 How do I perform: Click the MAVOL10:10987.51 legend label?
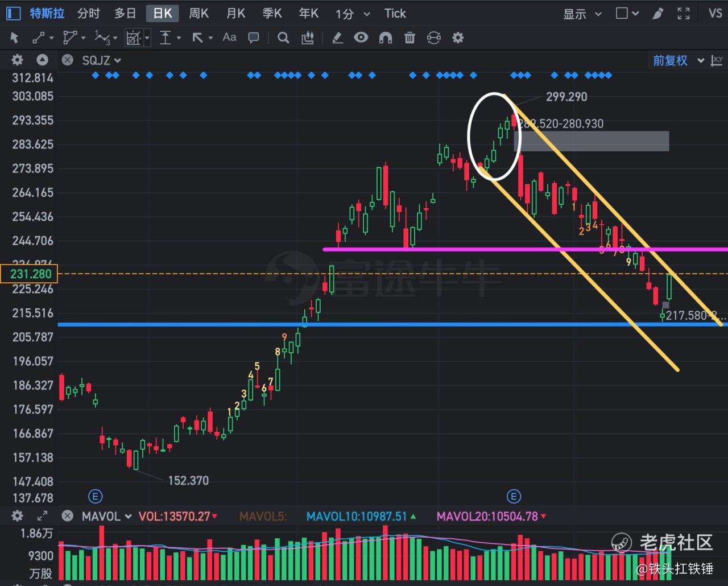(357, 516)
